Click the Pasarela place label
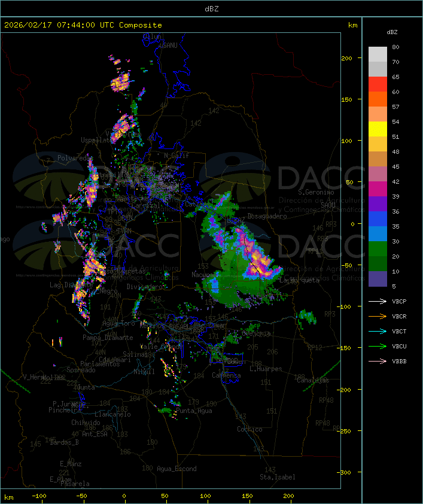This screenshot has height=504, width=423. click(75, 484)
